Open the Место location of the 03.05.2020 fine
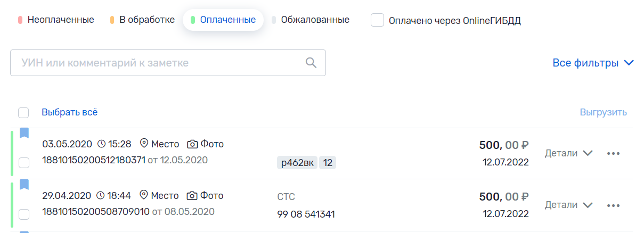Screen dimensions: 644x233 coord(159,144)
